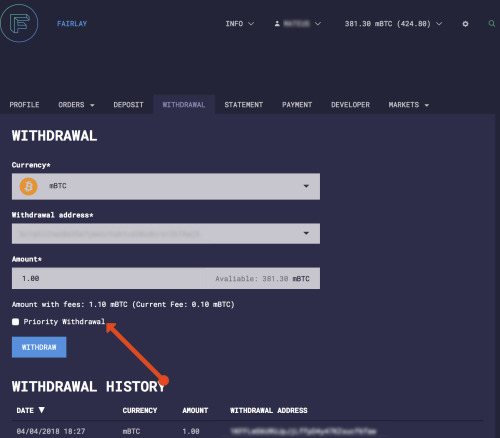The image size is (500, 438).
Task: Open the DEVELOPER tab
Action: click(350, 105)
